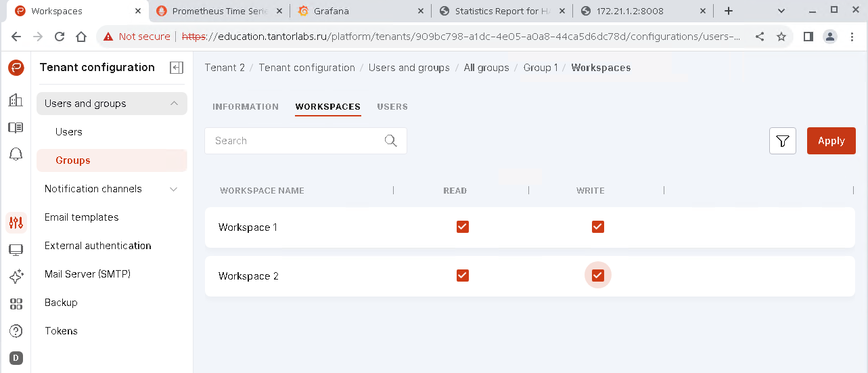Screen dimensions: 868x373
Task: Click the Apply button
Action: 831,141
